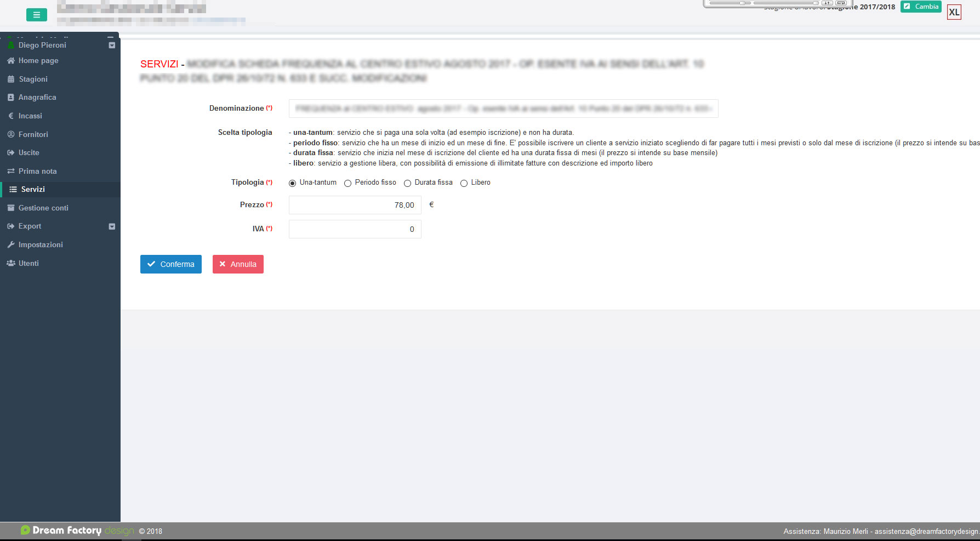This screenshot has width=980, height=541.
Task: Expand the Diego Pieroni user dropdown
Action: pyautogui.click(x=112, y=45)
